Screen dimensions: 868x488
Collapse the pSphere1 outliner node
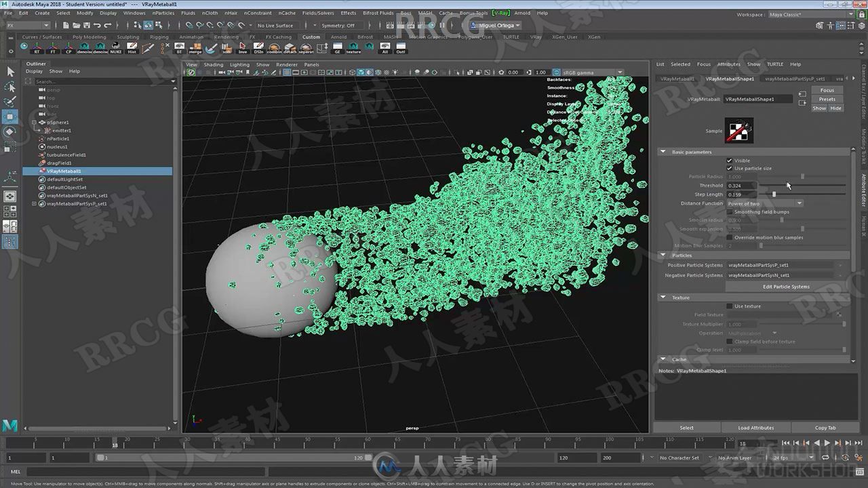coord(34,123)
